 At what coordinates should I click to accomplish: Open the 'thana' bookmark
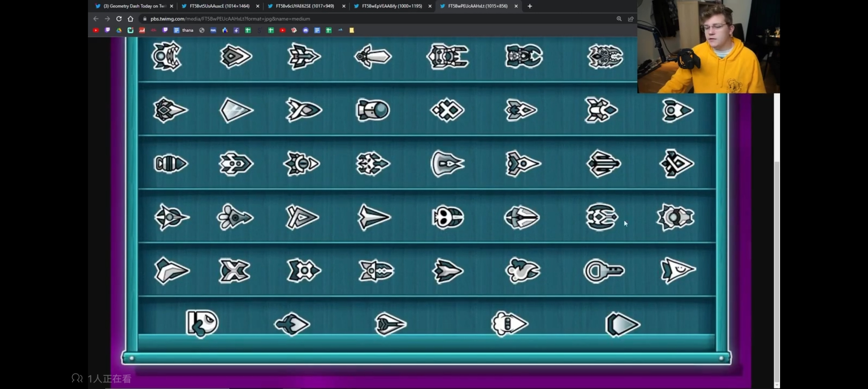[184, 30]
